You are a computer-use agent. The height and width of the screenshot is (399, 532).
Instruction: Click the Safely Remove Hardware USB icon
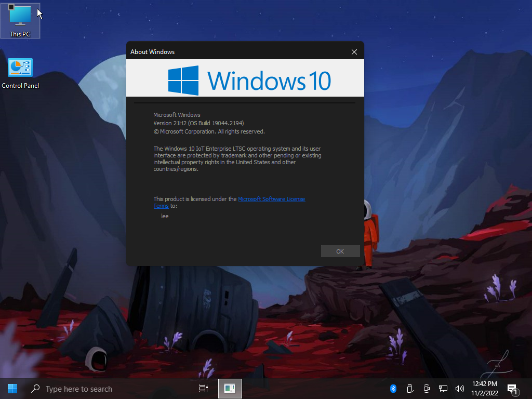409,389
